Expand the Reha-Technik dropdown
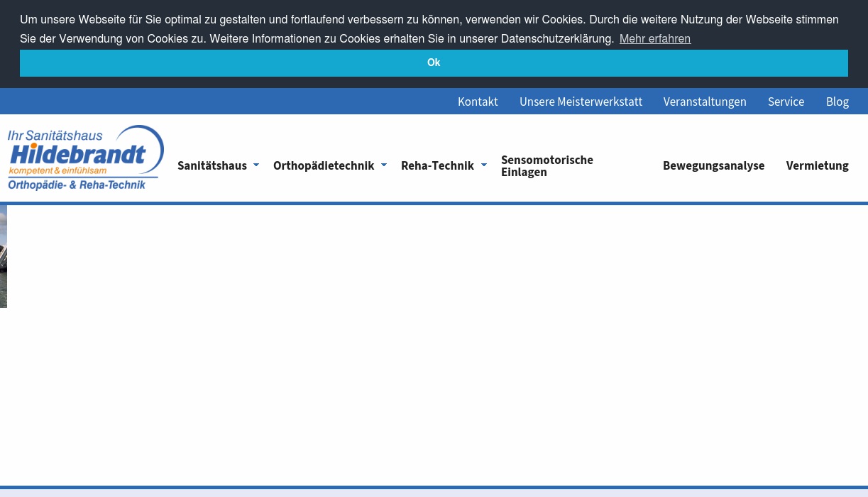The width and height of the screenshot is (868, 497). tap(483, 165)
